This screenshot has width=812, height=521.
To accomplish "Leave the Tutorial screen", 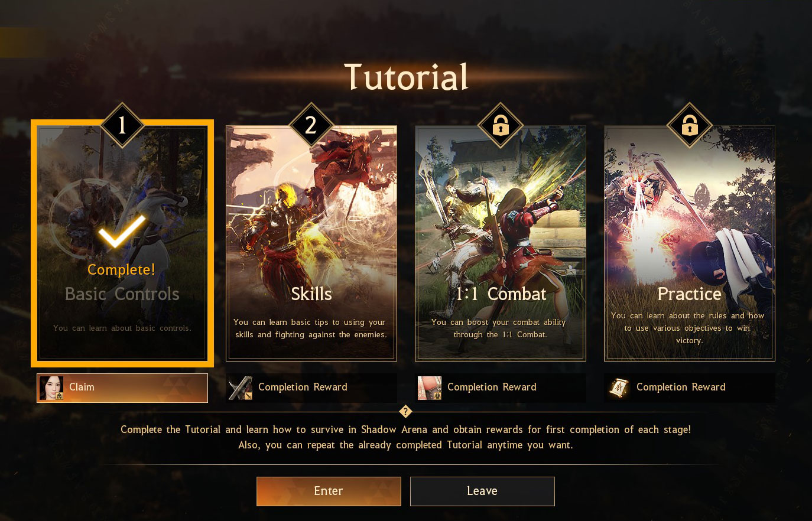I will tap(482, 491).
